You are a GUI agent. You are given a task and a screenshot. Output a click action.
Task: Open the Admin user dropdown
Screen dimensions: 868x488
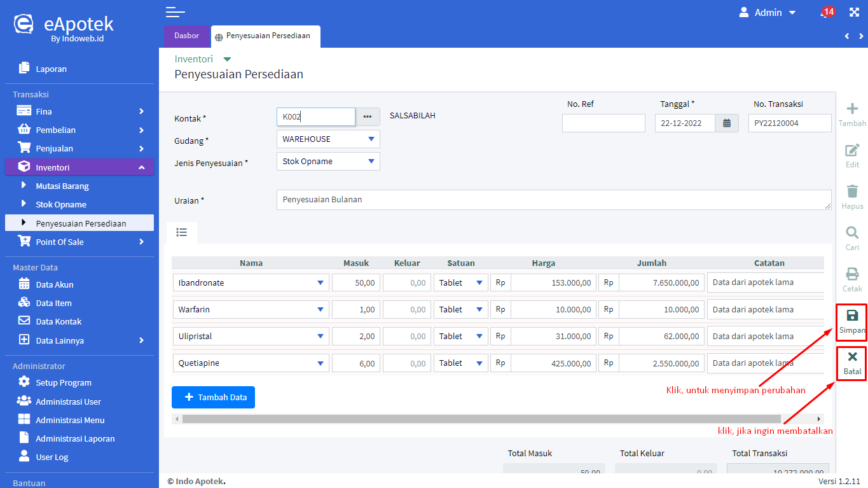coord(768,13)
